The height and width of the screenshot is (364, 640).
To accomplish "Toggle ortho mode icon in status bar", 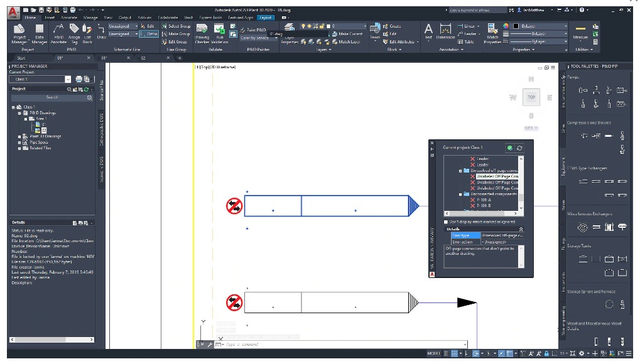I will point(467,353).
